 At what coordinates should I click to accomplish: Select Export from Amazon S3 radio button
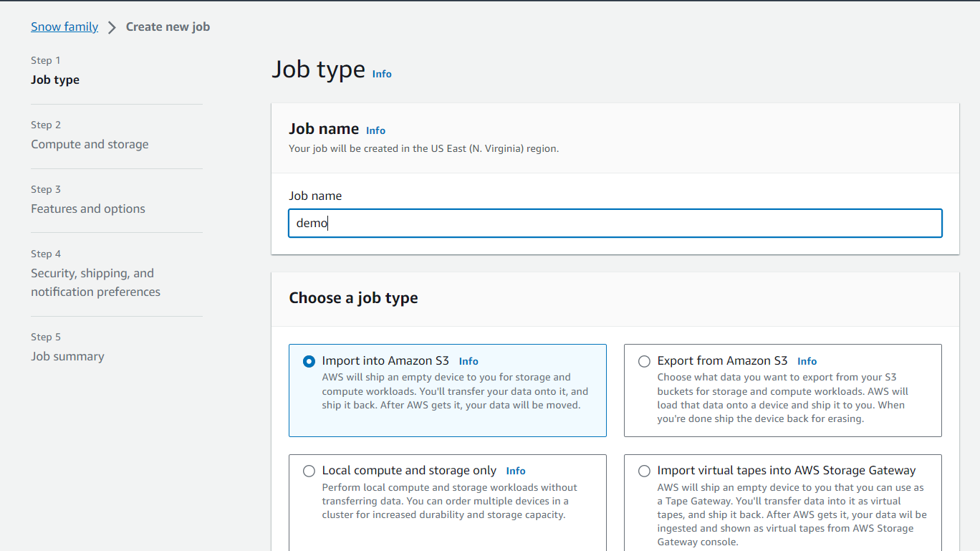point(644,362)
